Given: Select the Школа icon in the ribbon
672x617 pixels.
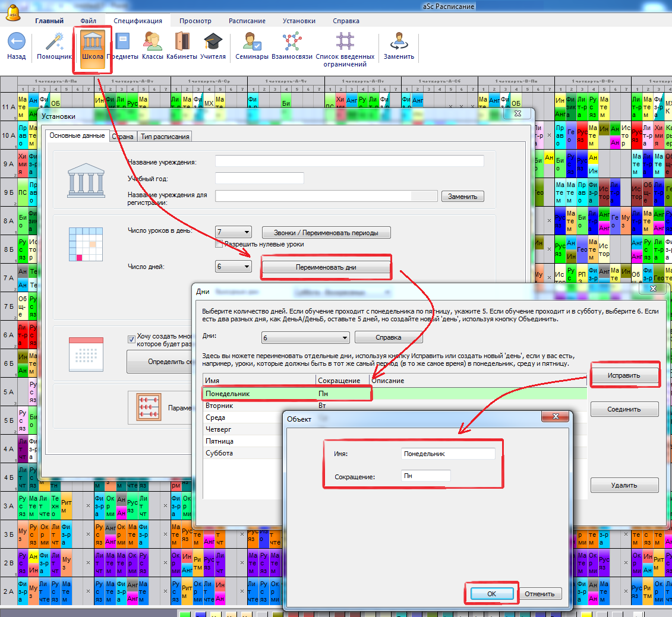Looking at the screenshot, I should [x=92, y=43].
